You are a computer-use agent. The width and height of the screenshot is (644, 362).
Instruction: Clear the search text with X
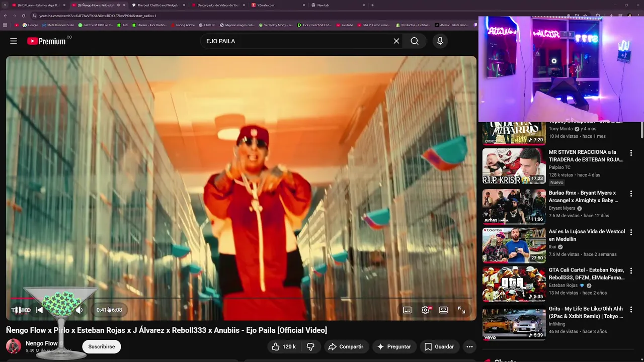396,41
